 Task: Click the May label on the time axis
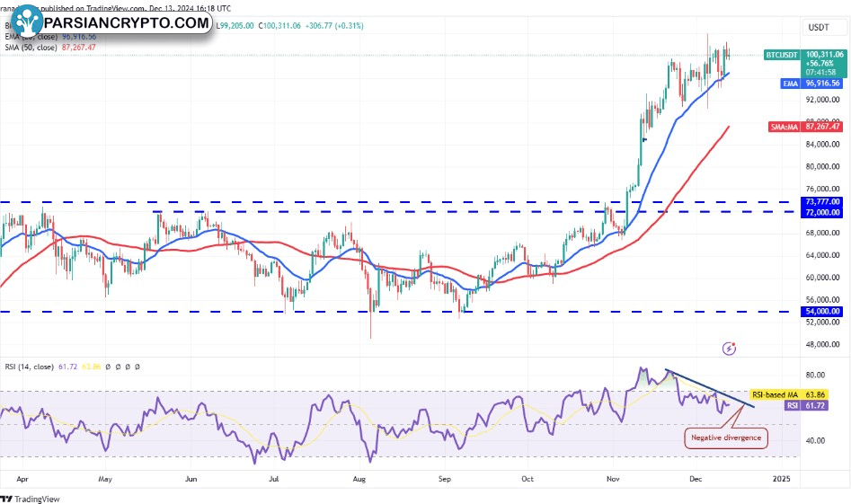click(x=105, y=479)
